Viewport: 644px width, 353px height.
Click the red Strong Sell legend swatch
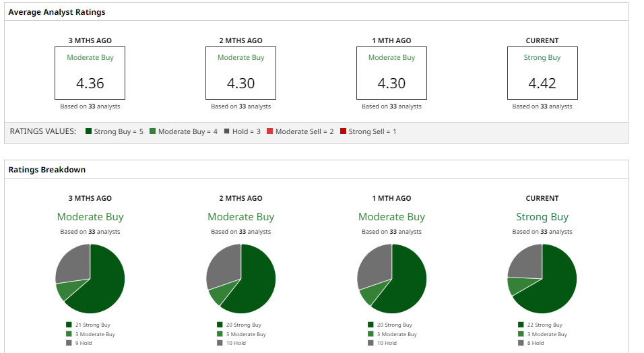pos(344,131)
